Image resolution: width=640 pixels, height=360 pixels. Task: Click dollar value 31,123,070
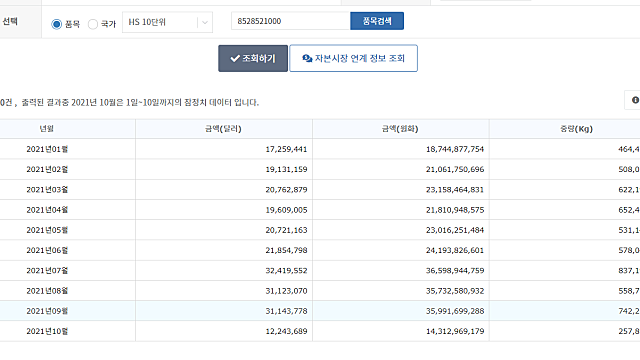(x=286, y=291)
